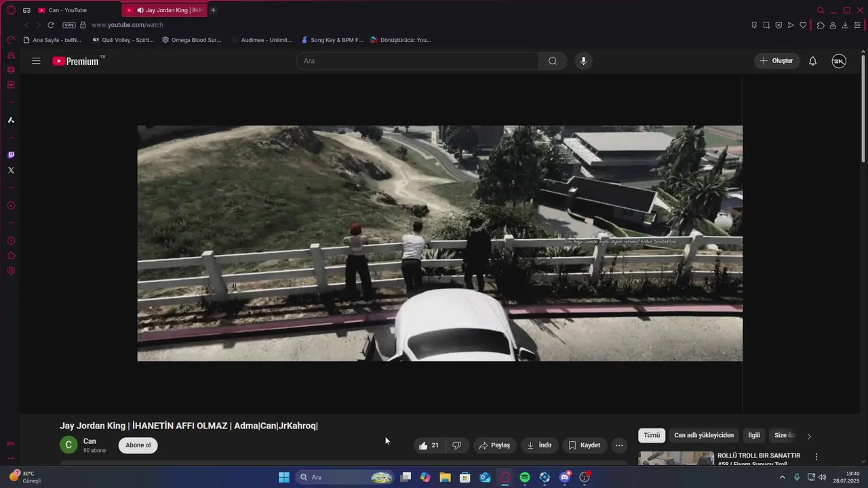
Task: Open the Windows Start button
Action: (x=284, y=477)
